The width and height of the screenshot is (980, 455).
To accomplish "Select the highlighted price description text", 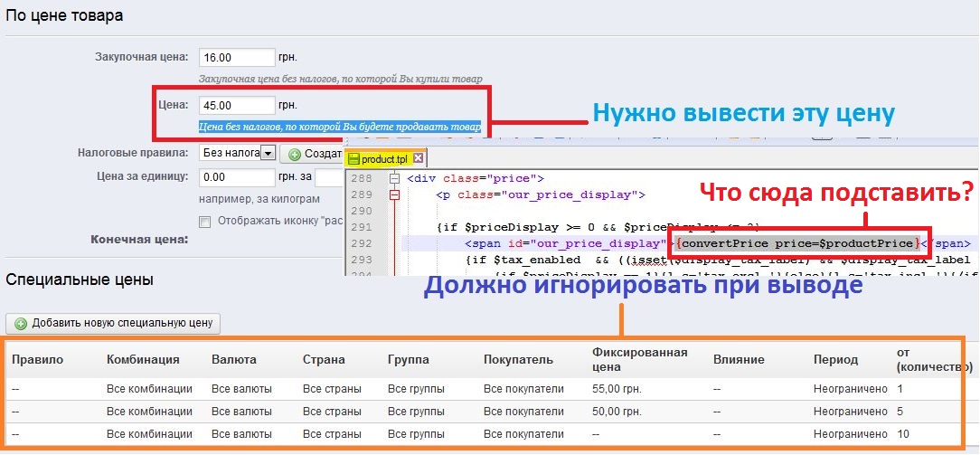I will tap(340, 127).
